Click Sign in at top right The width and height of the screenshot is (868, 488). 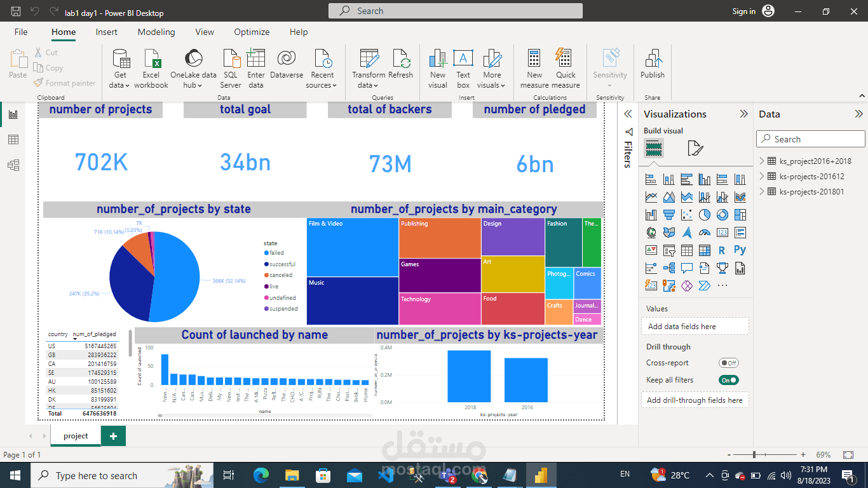pos(744,11)
